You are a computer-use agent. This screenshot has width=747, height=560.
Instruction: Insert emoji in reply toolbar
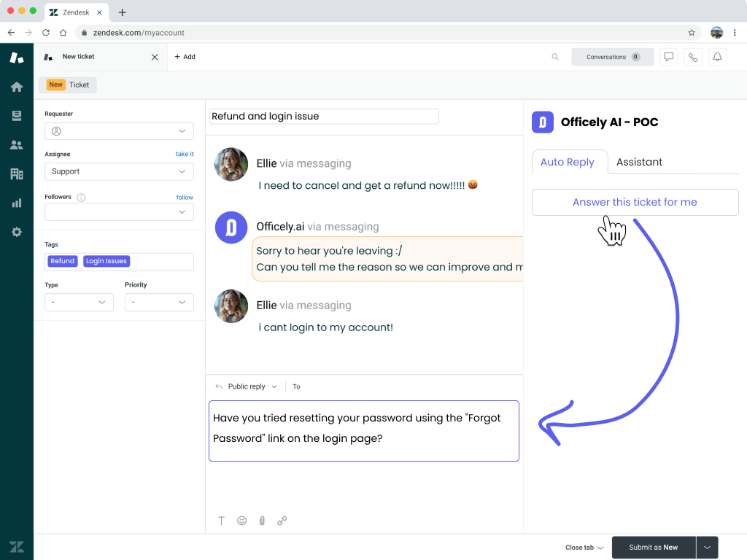point(241,521)
